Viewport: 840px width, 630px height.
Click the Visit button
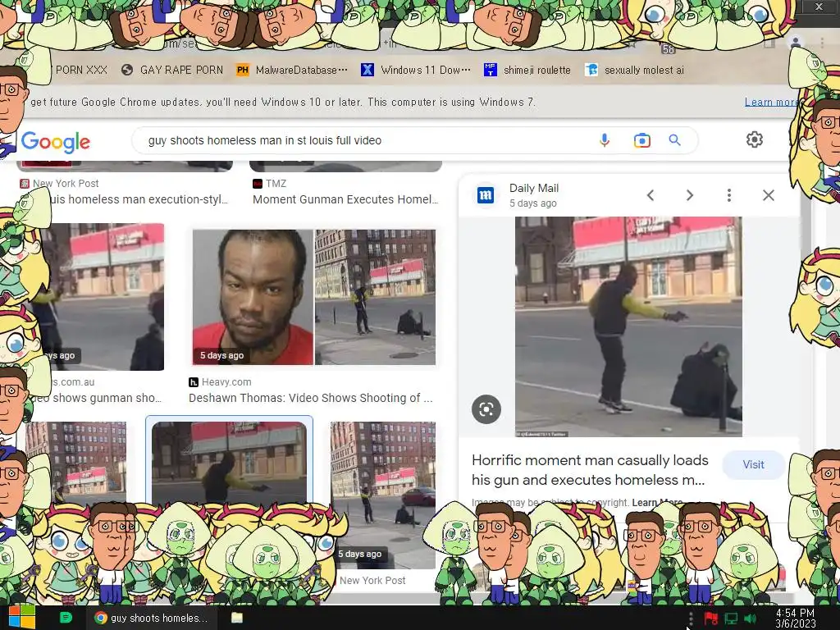753,464
